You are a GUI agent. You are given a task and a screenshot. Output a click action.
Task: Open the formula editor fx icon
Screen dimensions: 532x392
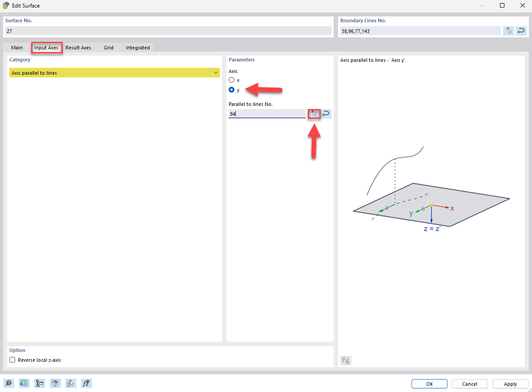86,383
